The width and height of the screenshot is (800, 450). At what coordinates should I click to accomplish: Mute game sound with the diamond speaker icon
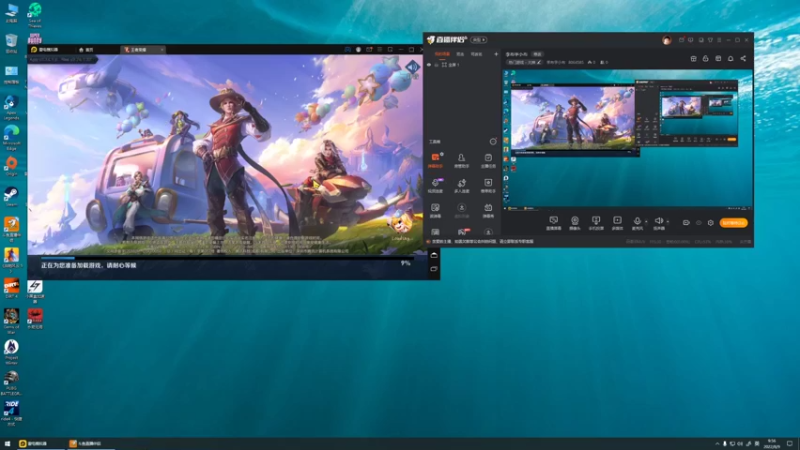point(412,67)
